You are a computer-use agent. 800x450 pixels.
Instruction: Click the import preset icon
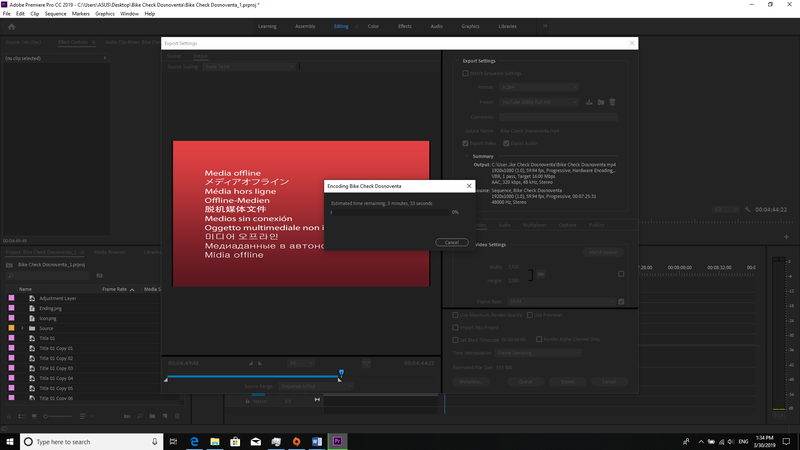point(602,102)
